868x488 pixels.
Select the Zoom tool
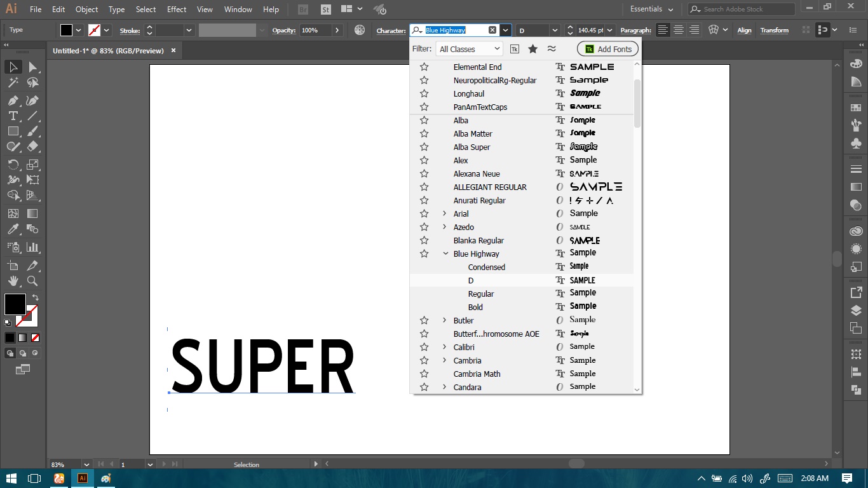(x=32, y=281)
